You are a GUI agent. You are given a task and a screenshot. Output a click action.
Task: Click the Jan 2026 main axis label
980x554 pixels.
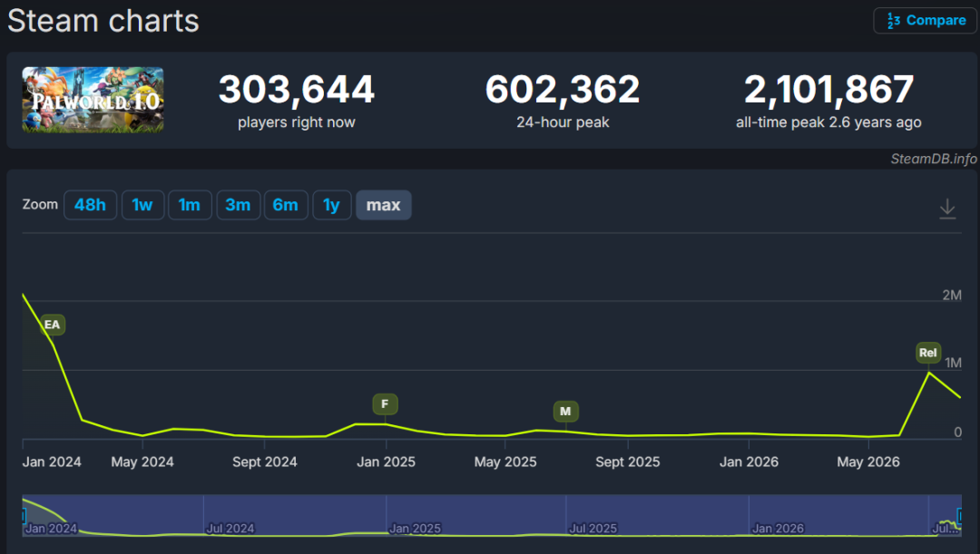click(749, 462)
